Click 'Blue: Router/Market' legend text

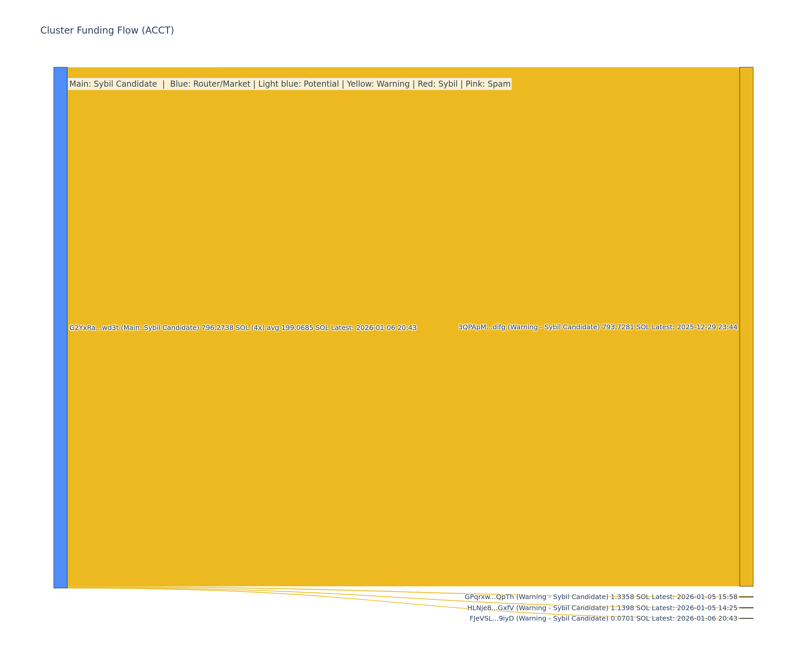pos(210,84)
